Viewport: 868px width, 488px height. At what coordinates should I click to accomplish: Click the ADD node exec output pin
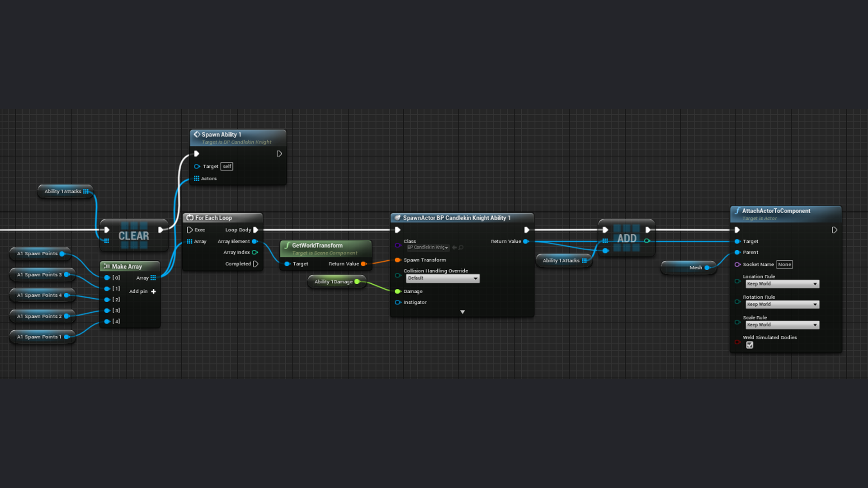(x=648, y=230)
